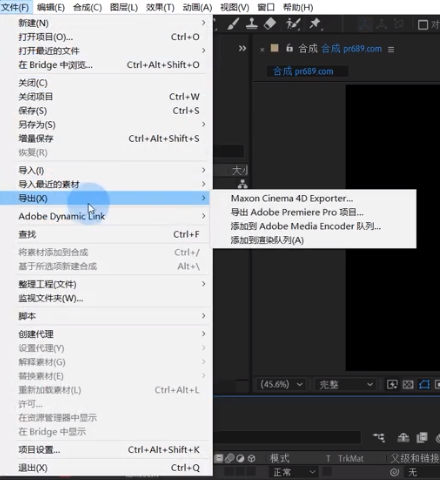Select the Puppet Pin tool
The height and width of the screenshot is (480, 440).
[315, 24]
